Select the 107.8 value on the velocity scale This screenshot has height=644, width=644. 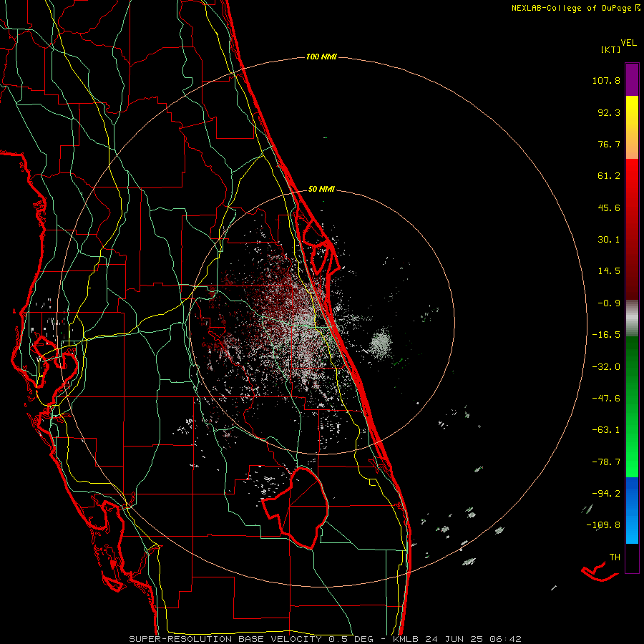[606, 80]
